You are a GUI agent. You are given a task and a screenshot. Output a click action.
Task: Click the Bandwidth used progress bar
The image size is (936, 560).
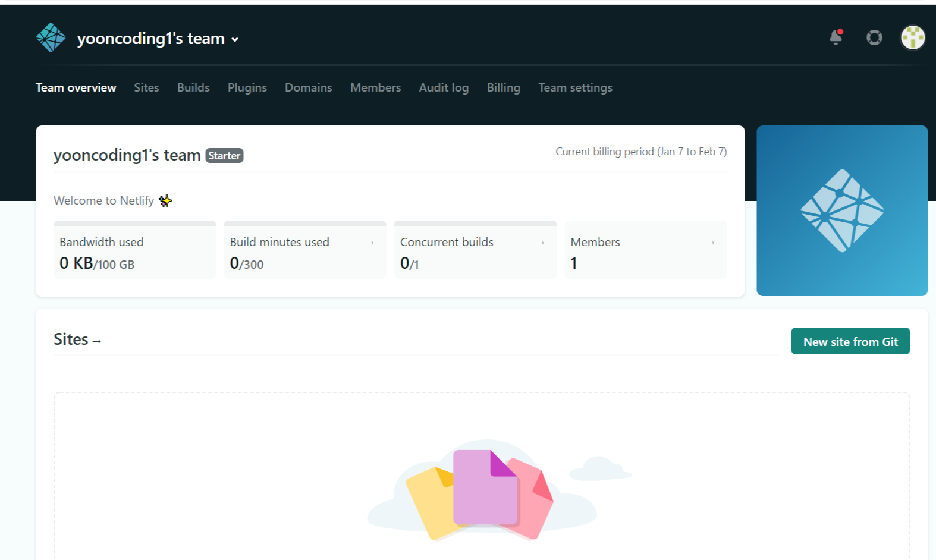pyautogui.click(x=135, y=224)
